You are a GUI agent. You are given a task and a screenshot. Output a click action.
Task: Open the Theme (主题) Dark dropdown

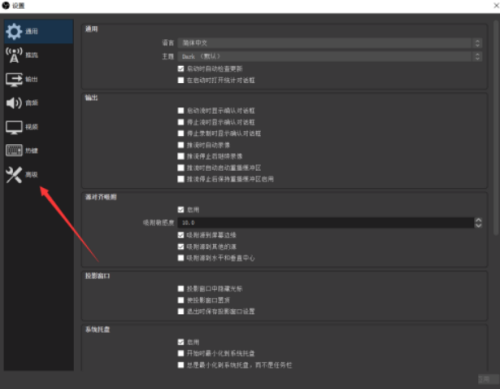pos(330,56)
